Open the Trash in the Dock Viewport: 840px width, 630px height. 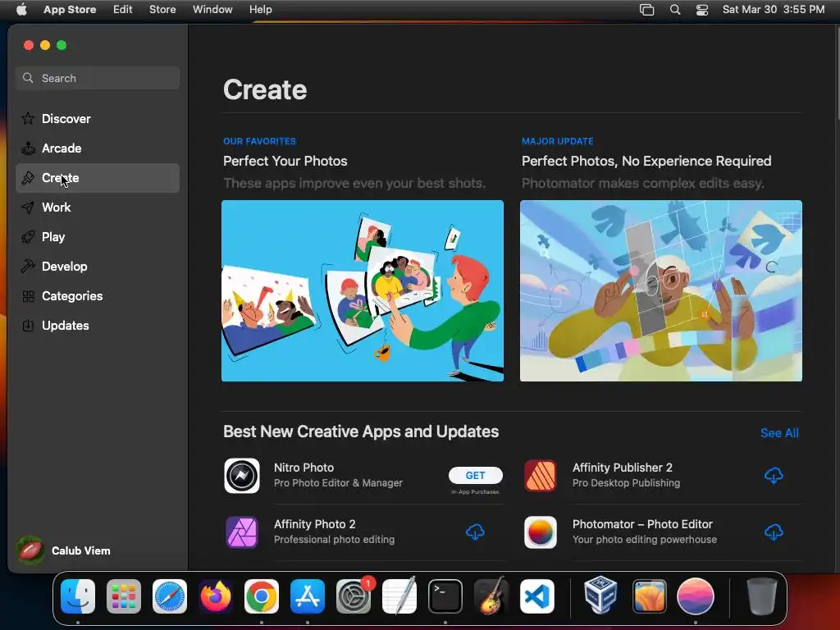(x=761, y=596)
